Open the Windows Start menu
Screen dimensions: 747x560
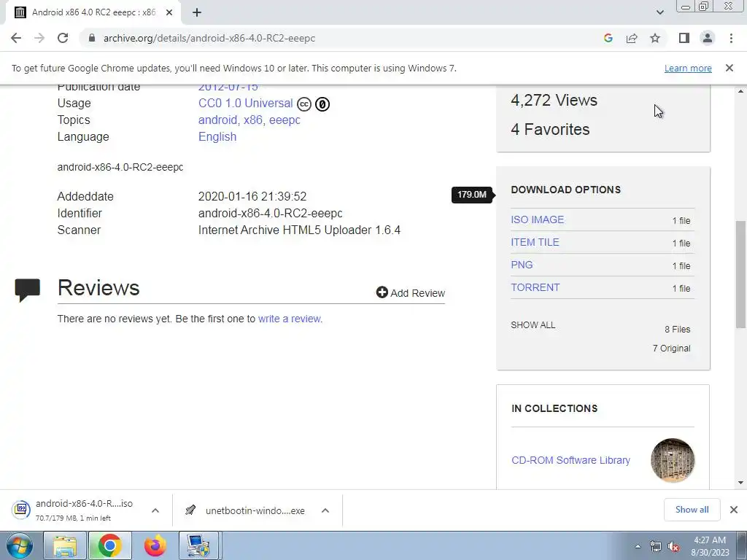click(19, 545)
